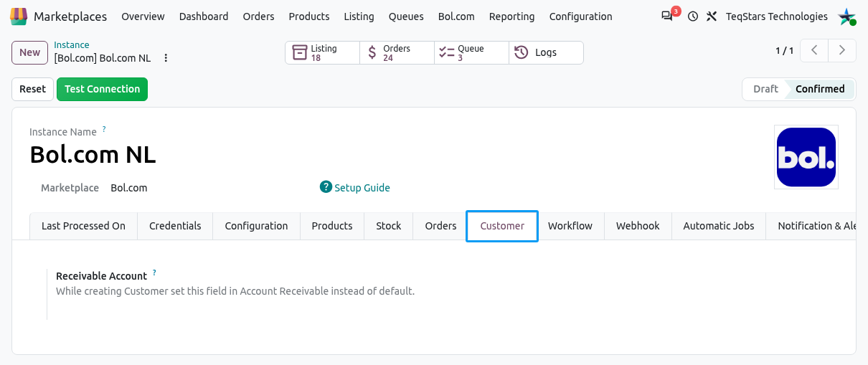Open Logs history stat button

(x=546, y=52)
